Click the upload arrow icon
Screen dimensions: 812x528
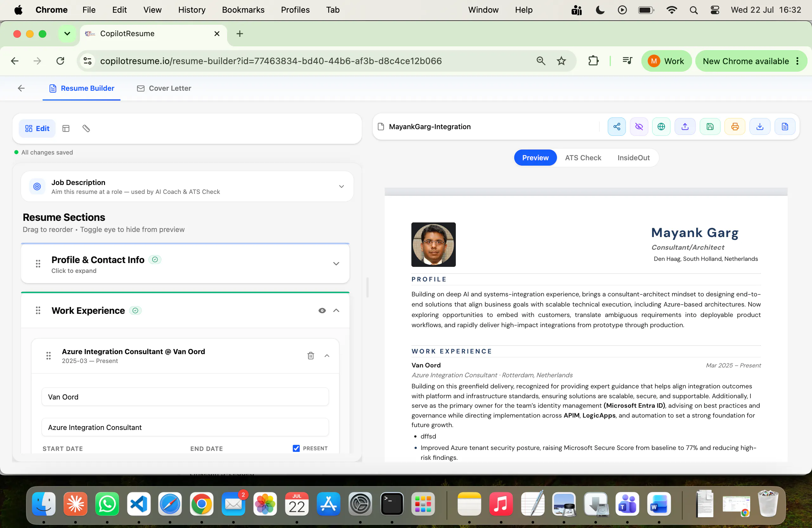pyautogui.click(x=685, y=127)
